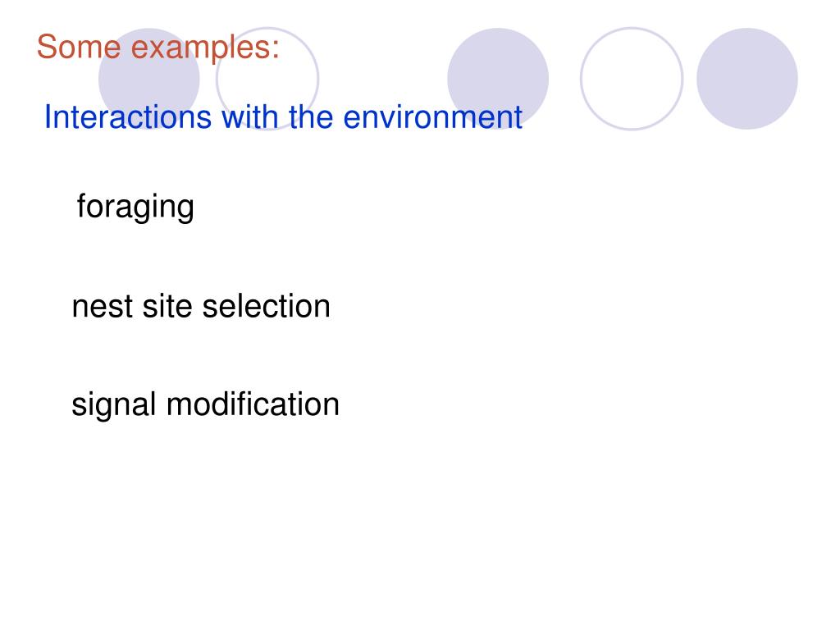840x630 pixels.
Task: Click the filled circle behind the 'Some examples' title
Action: (x=149, y=79)
